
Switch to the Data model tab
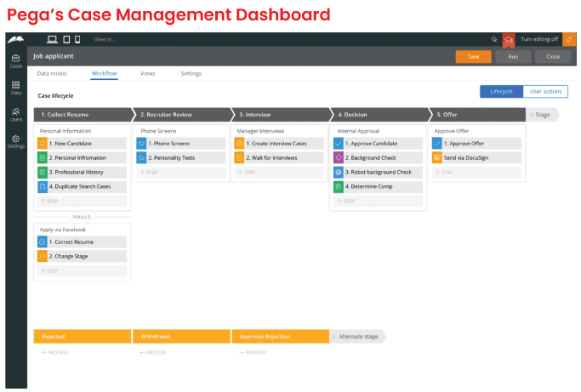pos(52,74)
